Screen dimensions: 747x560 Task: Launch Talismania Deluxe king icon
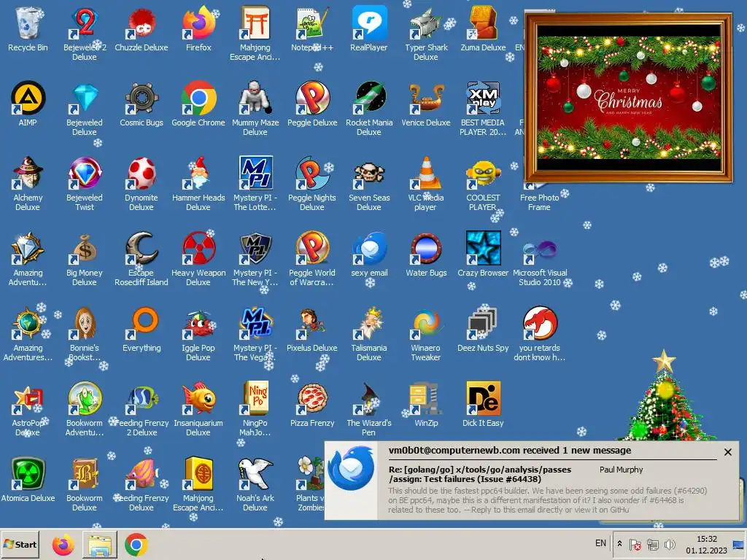pyautogui.click(x=368, y=333)
